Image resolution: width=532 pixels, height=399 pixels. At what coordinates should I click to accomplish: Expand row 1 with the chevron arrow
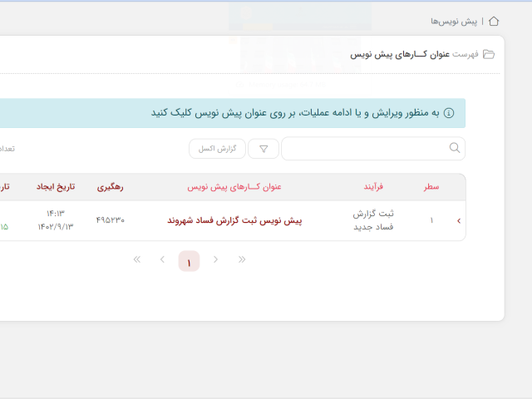[458, 220]
